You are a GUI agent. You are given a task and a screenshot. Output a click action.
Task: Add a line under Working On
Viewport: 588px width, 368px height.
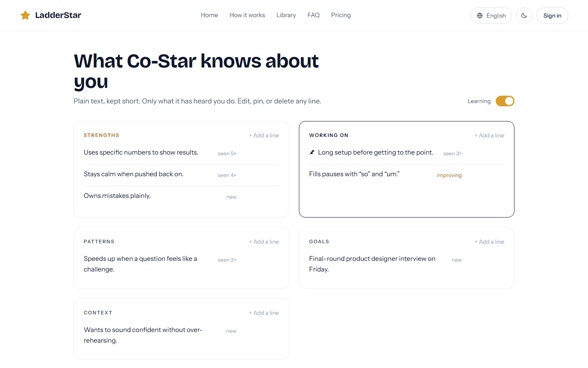[490, 135]
